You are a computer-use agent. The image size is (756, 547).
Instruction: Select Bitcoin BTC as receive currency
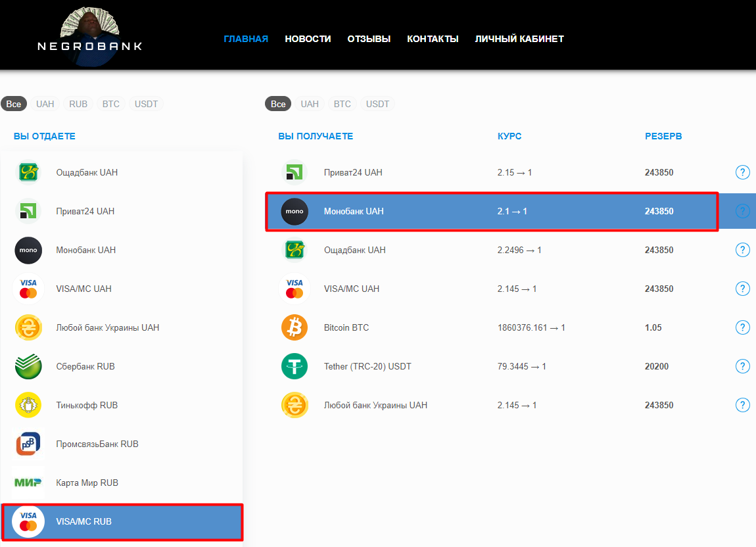click(x=510, y=327)
